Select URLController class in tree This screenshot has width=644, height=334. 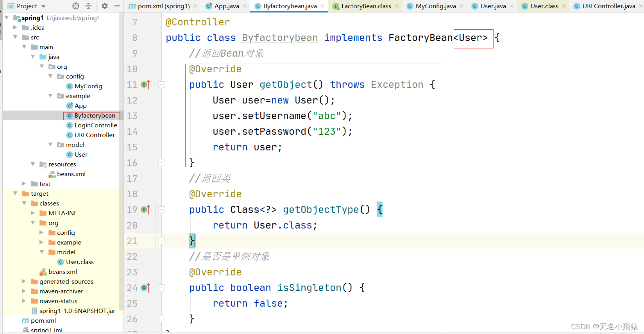click(90, 135)
